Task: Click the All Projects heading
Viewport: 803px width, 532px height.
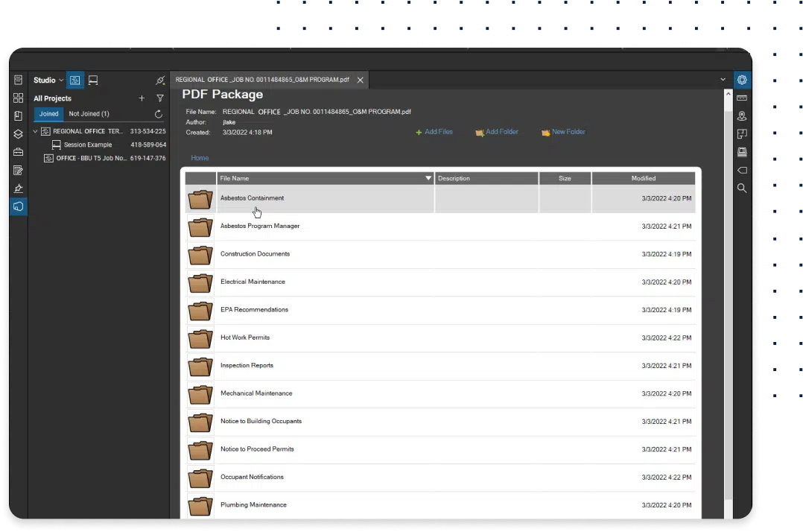Action: coord(52,98)
